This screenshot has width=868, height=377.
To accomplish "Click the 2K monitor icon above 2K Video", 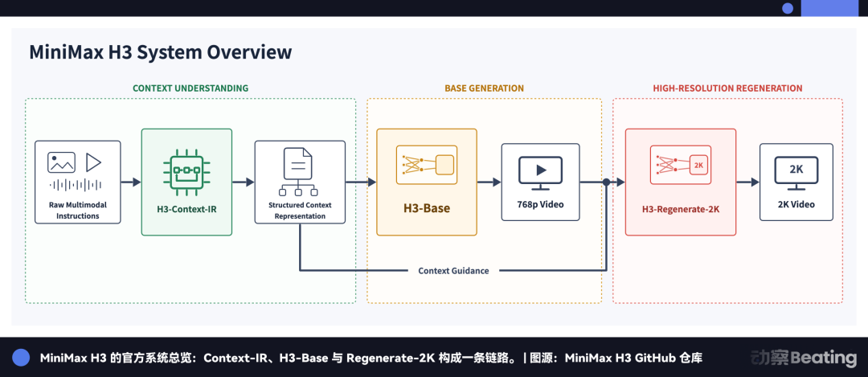I will tap(796, 173).
